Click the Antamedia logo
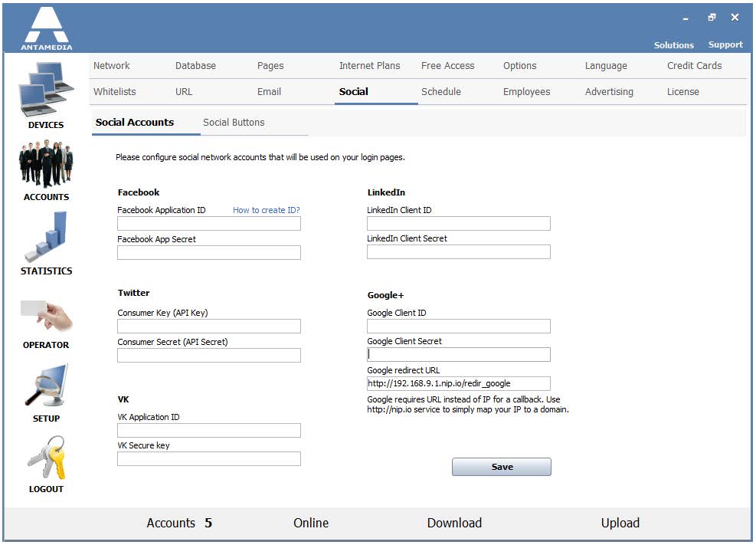This screenshot has height=545, width=756. point(46,28)
